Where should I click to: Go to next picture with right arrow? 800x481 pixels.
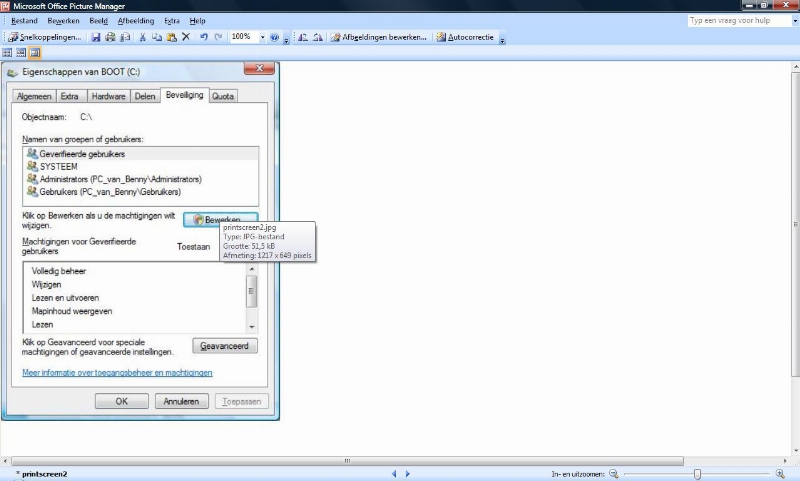coord(408,474)
